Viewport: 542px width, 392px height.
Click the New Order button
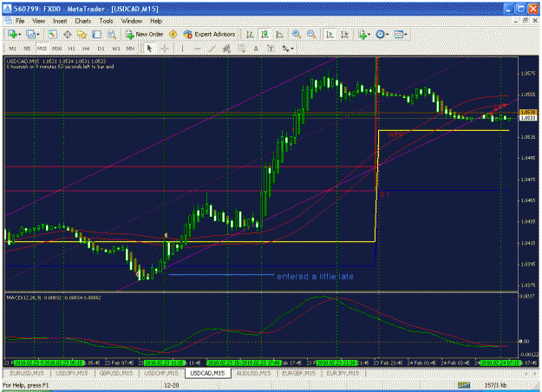pos(145,34)
